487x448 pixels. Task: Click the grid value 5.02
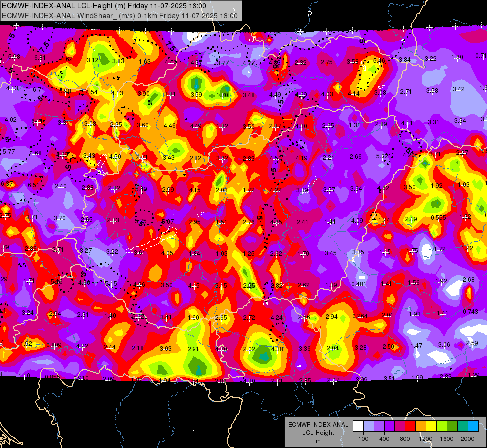click(382, 156)
